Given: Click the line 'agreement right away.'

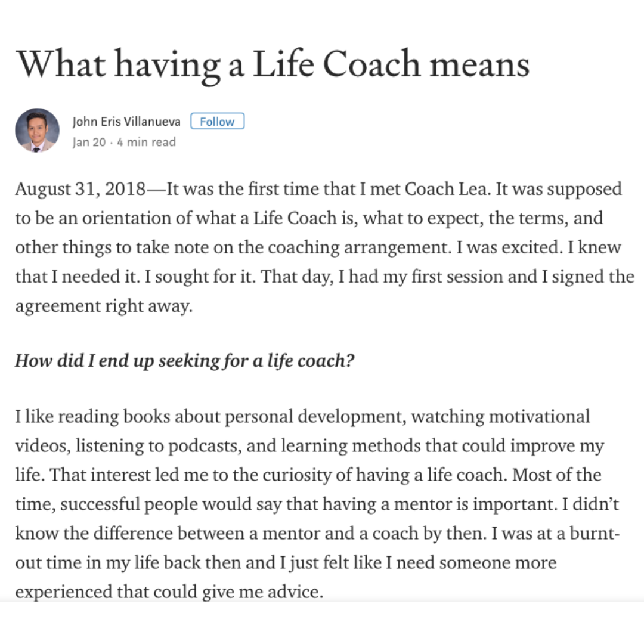Looking at the screenshot, I should tap(104, 306).
